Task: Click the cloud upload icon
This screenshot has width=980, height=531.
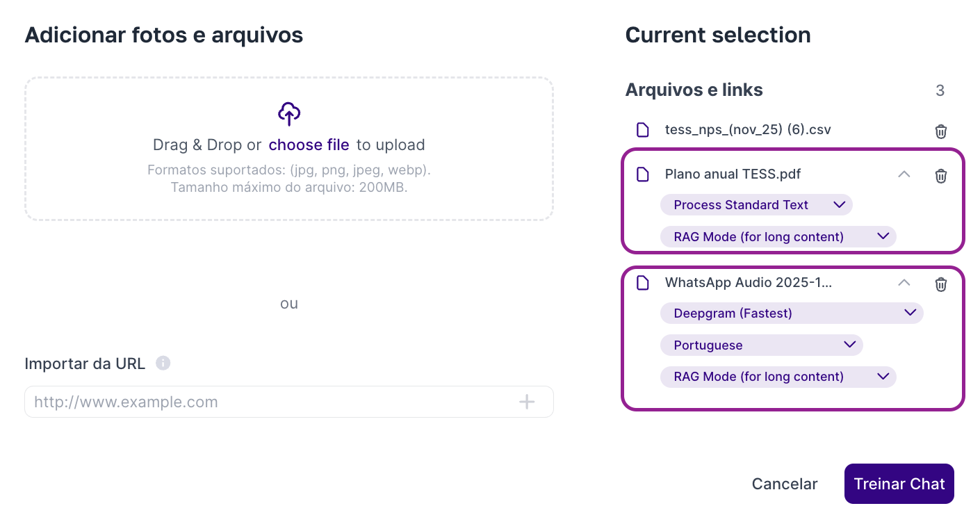Action: click(x=289, y=113)
